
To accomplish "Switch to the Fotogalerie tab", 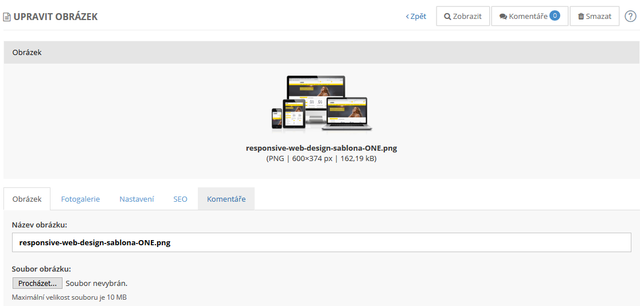I will point(80,199).
